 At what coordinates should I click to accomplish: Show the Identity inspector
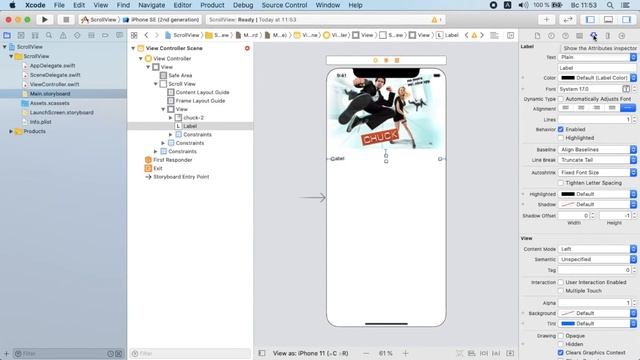pos(579,36)
